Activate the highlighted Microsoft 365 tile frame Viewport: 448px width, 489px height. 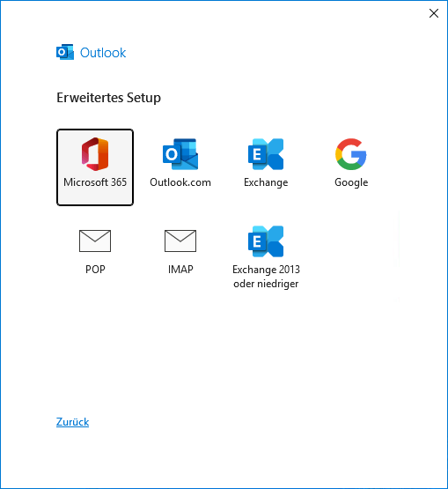[95, 167]
